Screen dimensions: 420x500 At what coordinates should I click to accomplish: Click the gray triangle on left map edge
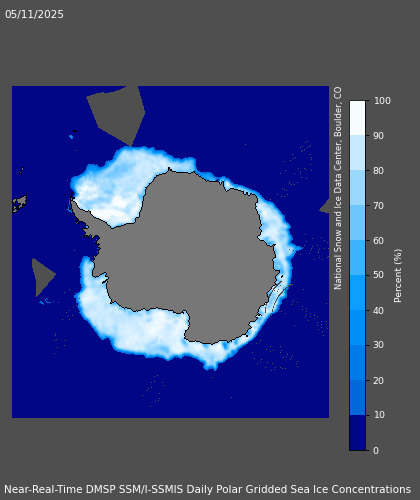click(x=43, y=277)
